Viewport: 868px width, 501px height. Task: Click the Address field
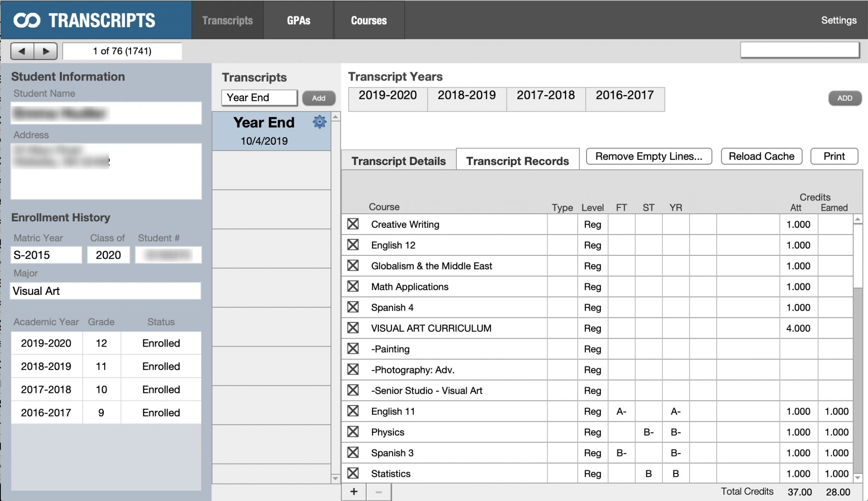106,171
